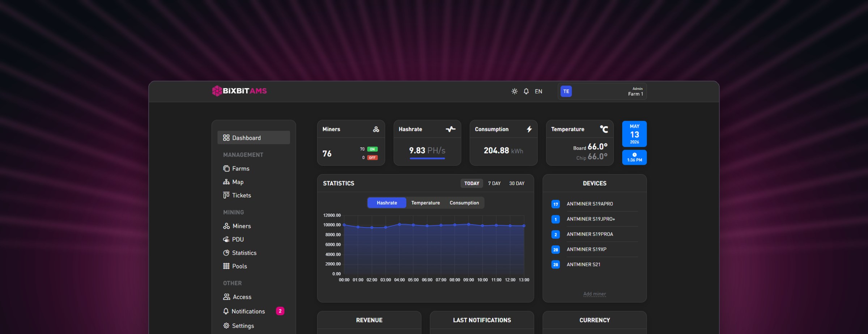Click the Map hierarchy icon
868x334 pixels.
tap(226, 182)
